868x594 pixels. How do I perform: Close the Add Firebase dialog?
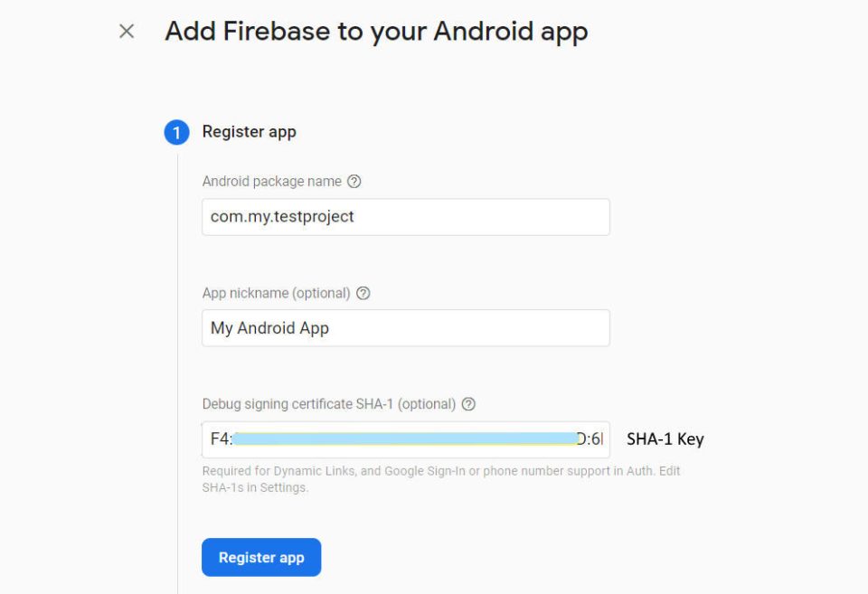pyautogui.click(x=125, y=31)
